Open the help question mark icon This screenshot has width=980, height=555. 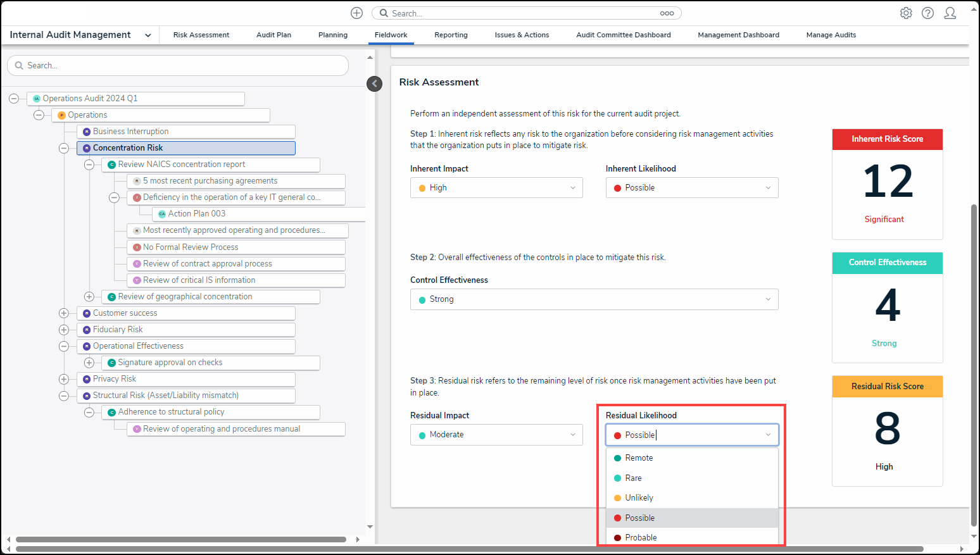point(927,13)
